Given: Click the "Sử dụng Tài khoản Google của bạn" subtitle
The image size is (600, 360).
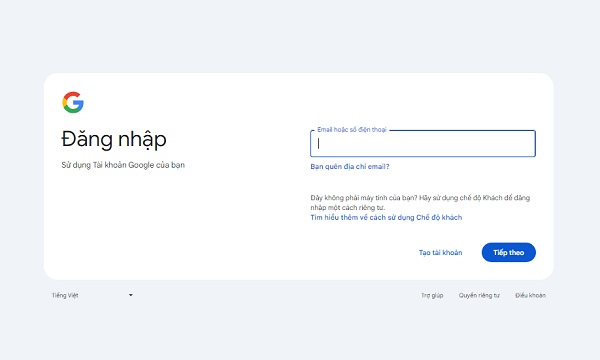Looking at the screenshot, I should click(x=123, y=165).
